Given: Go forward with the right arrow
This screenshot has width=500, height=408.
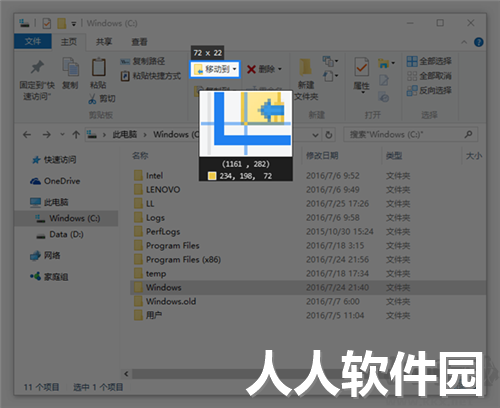Looking at the screenshot, I should 47,135.
